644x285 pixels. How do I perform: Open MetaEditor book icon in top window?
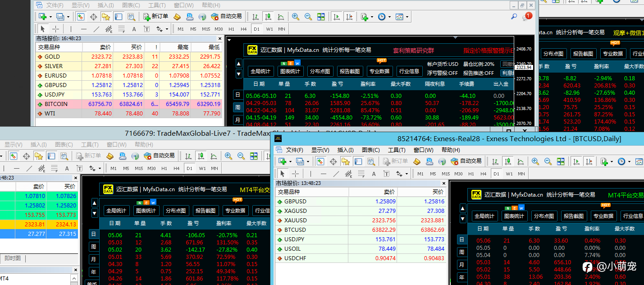177,17
